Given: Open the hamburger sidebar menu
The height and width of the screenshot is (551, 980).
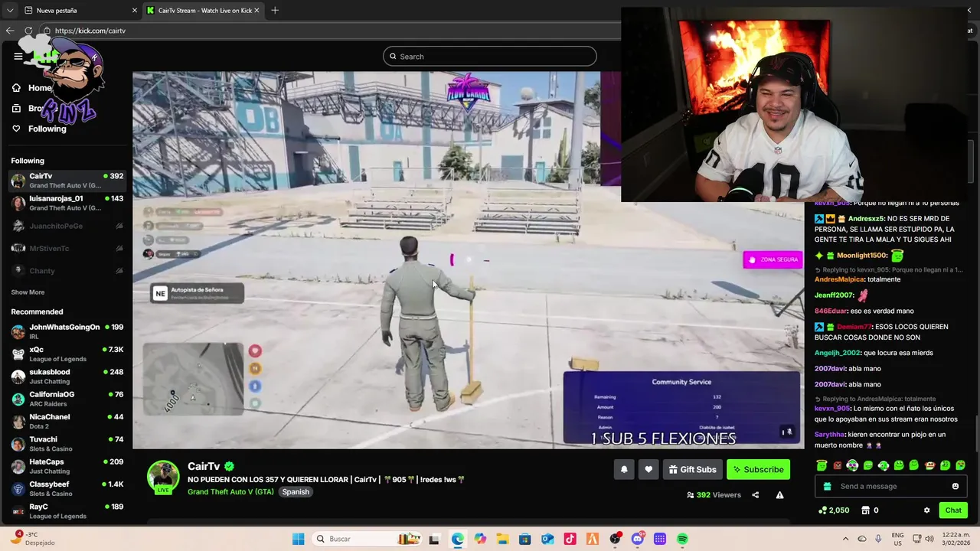Looking at the screenshot, I should click(18, 56).
